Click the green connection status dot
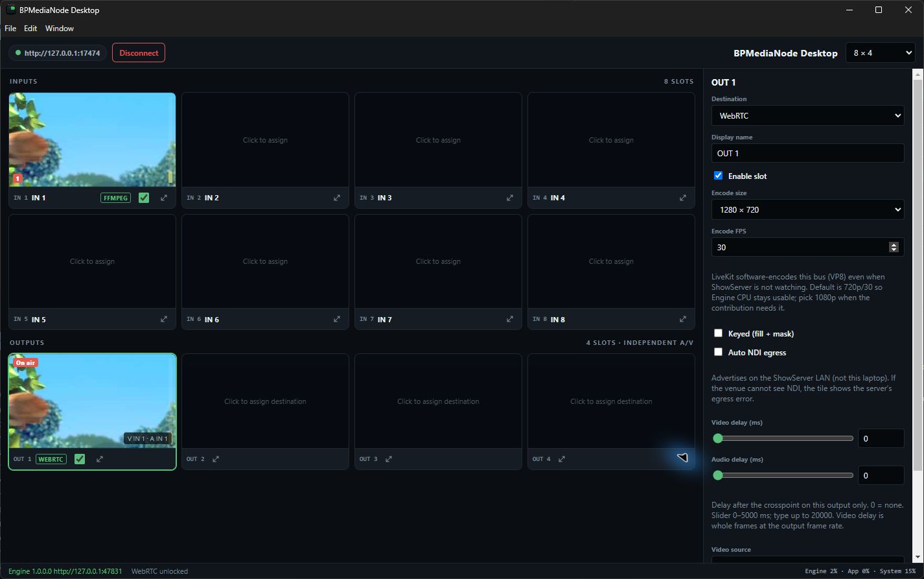This screenshot has height=579, width=924. pos(18,53)
